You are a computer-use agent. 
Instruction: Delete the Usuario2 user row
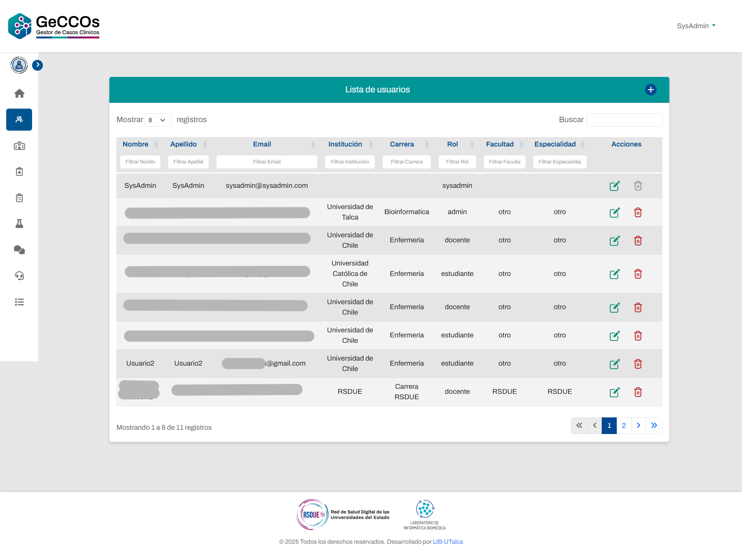(638, 364)
